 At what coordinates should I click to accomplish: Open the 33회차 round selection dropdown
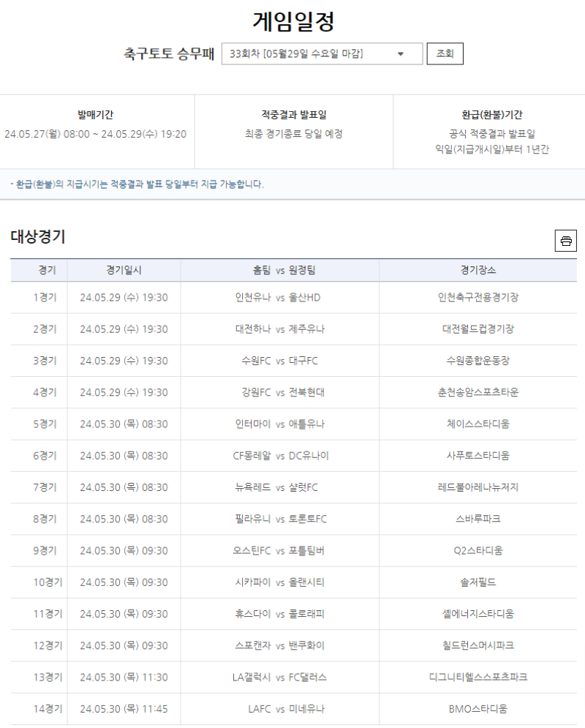click(322, 54)
